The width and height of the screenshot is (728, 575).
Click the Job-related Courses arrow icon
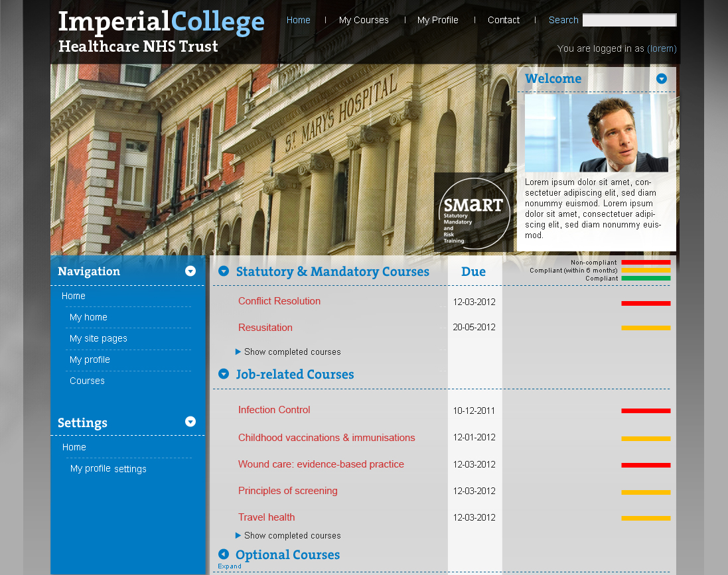(x=224, y=374)
